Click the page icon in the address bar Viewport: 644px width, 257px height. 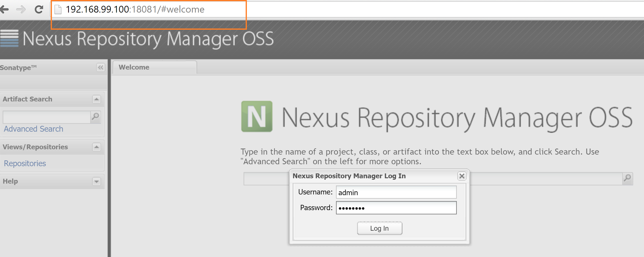click(58, 9)
